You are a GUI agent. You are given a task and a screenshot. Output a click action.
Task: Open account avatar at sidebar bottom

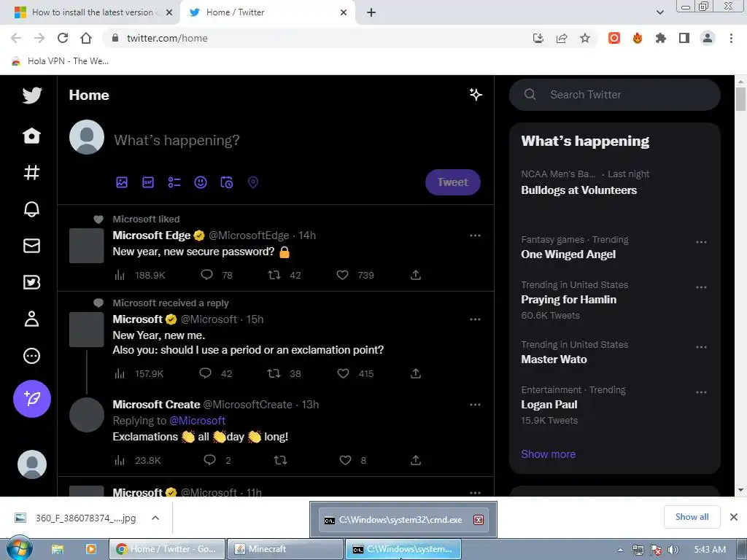[32, 464]
